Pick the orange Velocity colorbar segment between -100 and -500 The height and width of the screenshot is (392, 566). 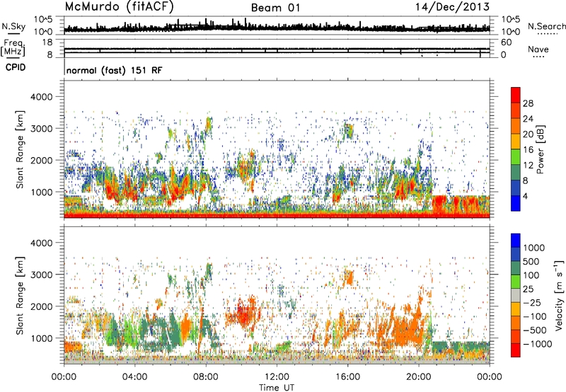(516, 323)
